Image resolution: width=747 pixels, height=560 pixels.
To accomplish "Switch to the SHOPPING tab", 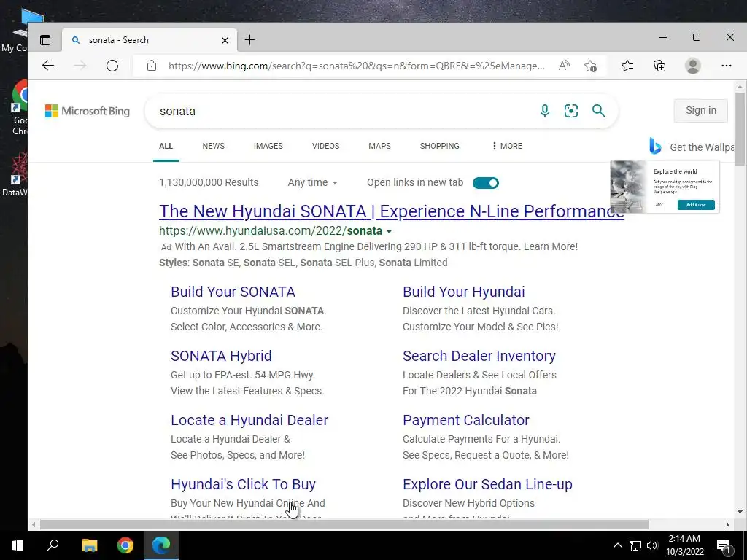I will tap(440, 146).
